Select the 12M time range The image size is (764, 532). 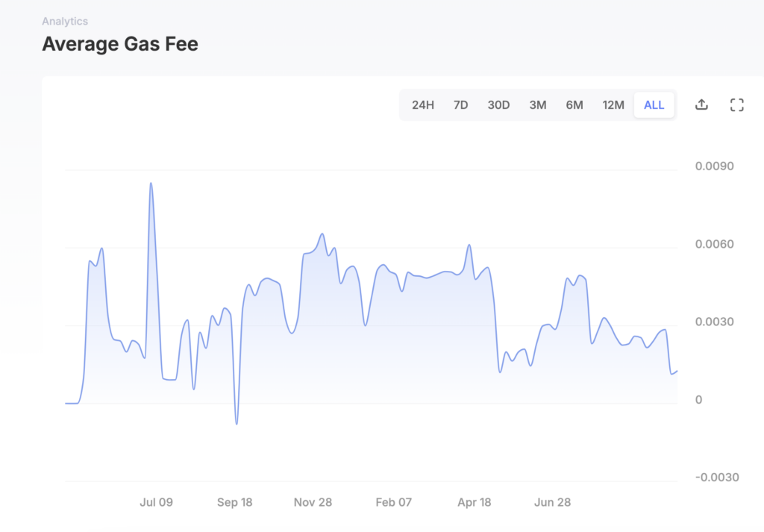tap(613, 104)
